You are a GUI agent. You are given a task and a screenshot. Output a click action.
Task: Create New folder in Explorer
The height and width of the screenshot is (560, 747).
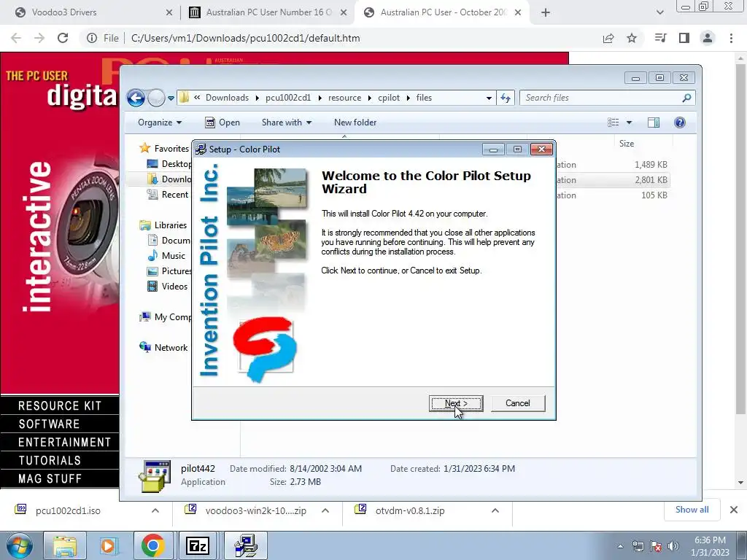click(x=355, y=122)
